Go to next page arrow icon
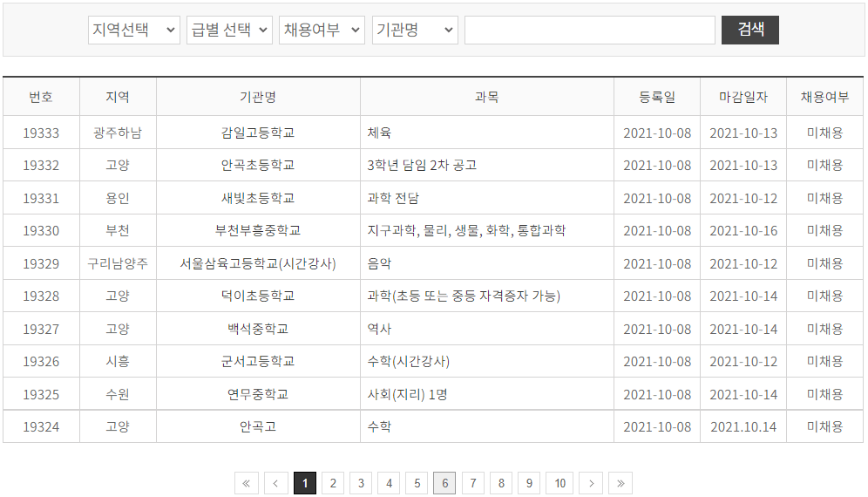Image resolution: width=868 pixels, height=497 pixels. [x=591, y=483]
